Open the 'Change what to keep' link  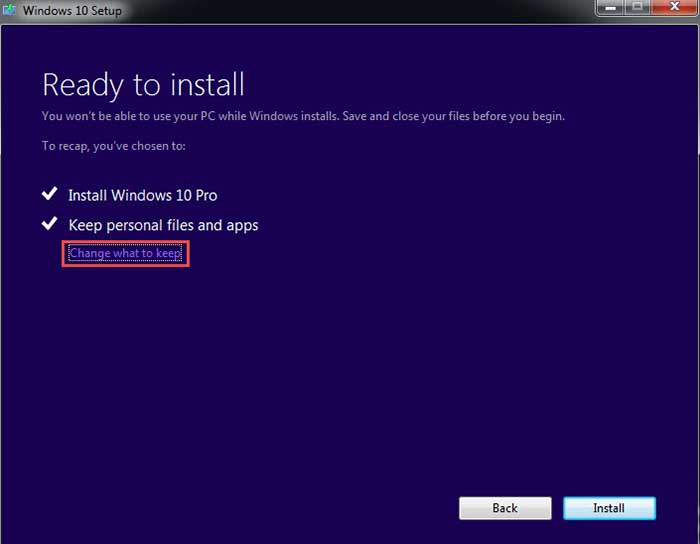click(125, 253)
